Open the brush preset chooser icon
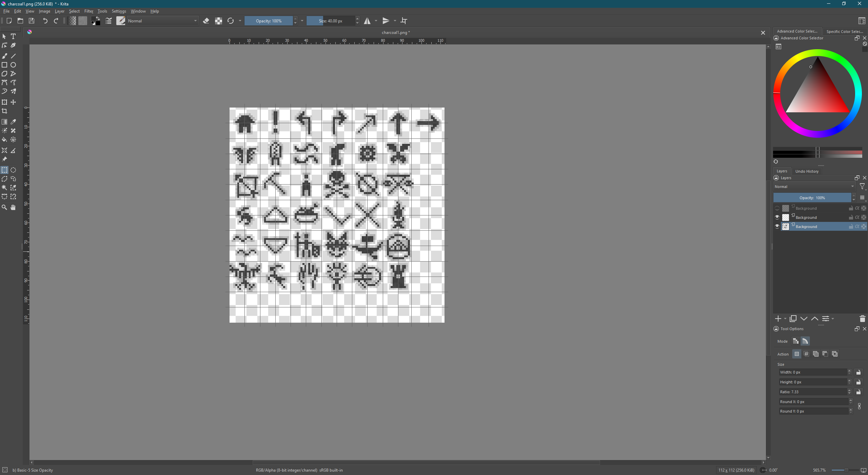This screenshot has height=475, width=868. tap(121, 21)
